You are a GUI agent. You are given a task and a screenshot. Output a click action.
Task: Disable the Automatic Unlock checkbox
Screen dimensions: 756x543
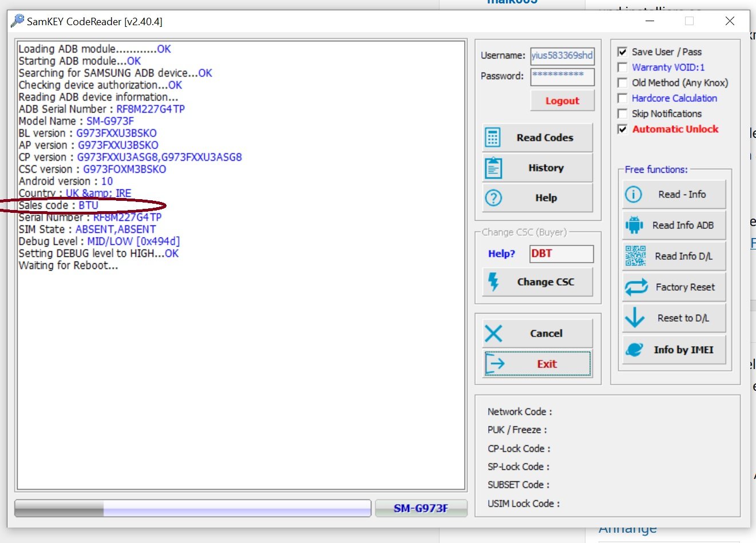623,129
